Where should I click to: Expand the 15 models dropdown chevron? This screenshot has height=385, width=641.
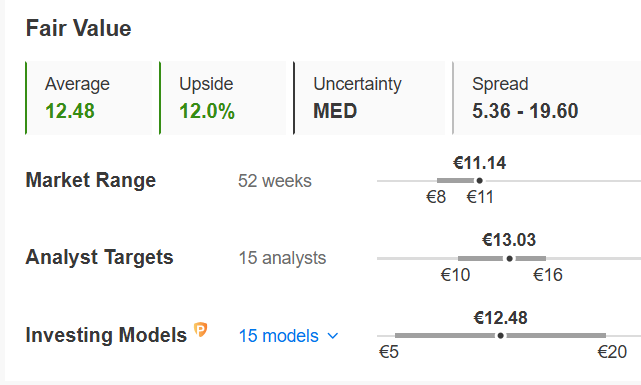click(333, 336)
